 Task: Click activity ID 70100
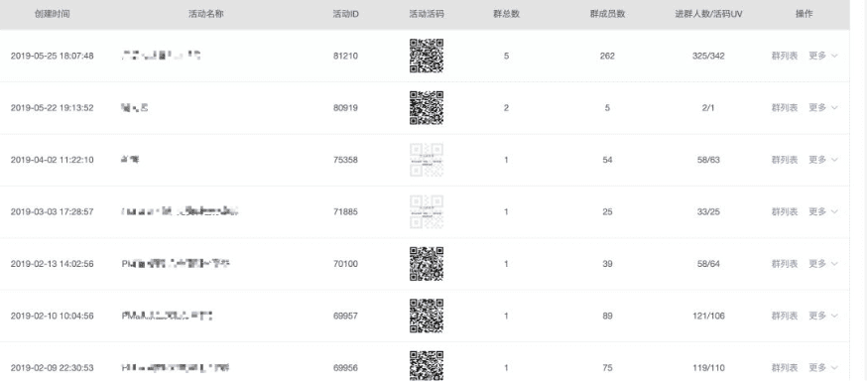point(345,264)
